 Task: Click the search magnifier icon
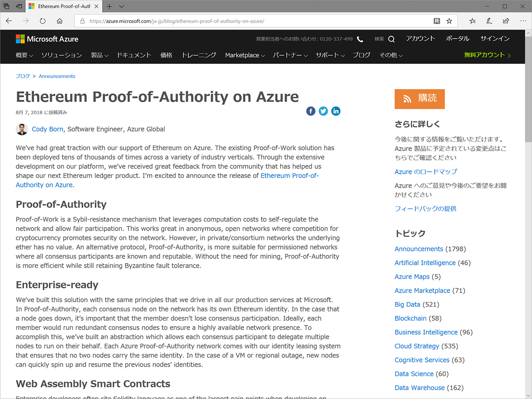pyautogui.click(x=391, y=39)
